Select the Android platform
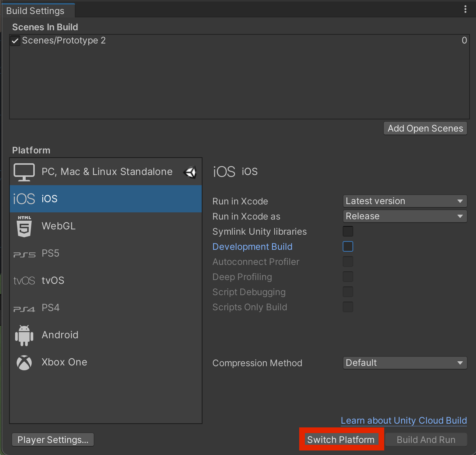The image size is (476, 455). [106, 335]
